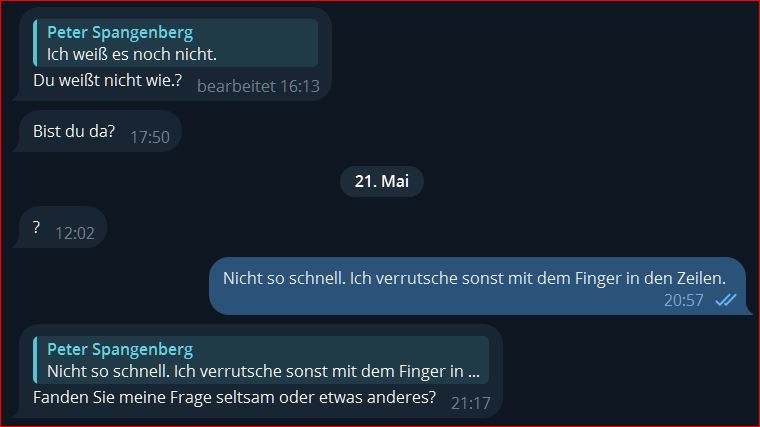Open quoted reply 'Ich weiß es noch nicht.'
Screen dimensions: 760x427
[175, 43]
